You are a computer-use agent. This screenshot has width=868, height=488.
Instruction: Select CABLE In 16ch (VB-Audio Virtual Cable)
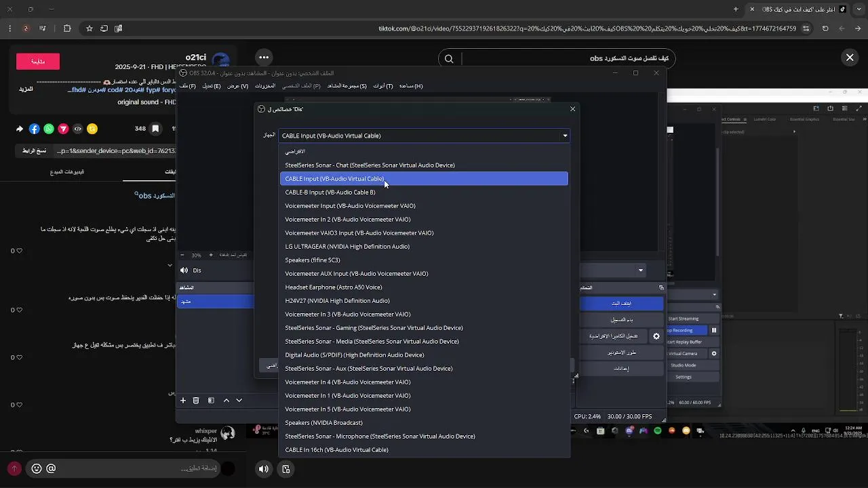tap(424, 450)
